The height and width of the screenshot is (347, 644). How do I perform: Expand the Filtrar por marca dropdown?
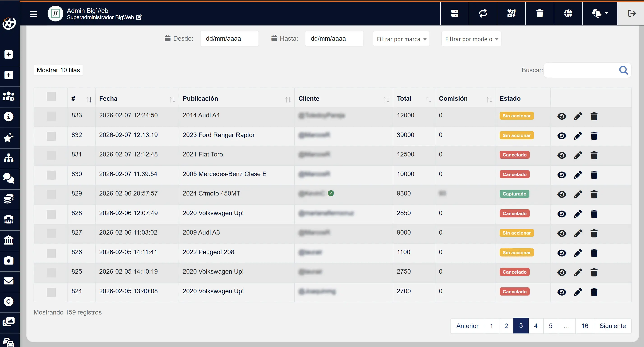[401, 39]
